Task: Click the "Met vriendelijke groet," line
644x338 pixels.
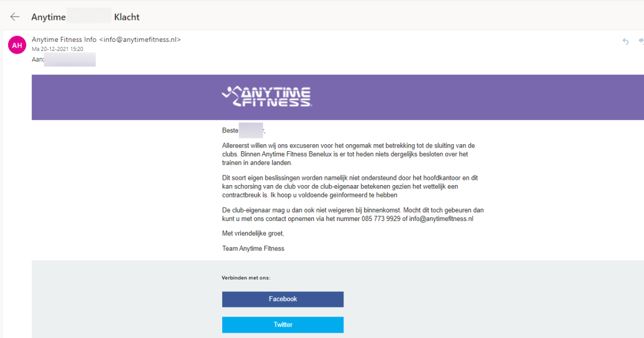Action: pos(253,233)
